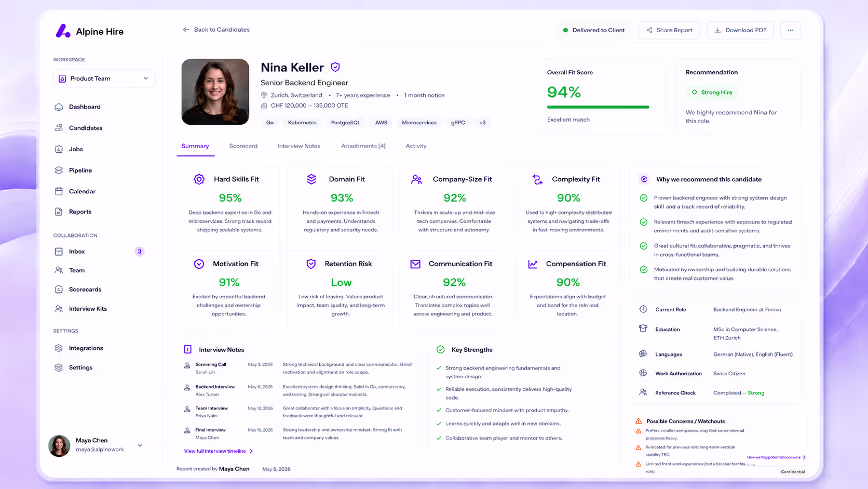
Task: Click the verified shield beside Nina Keller
Action: (x=335, y=67)
